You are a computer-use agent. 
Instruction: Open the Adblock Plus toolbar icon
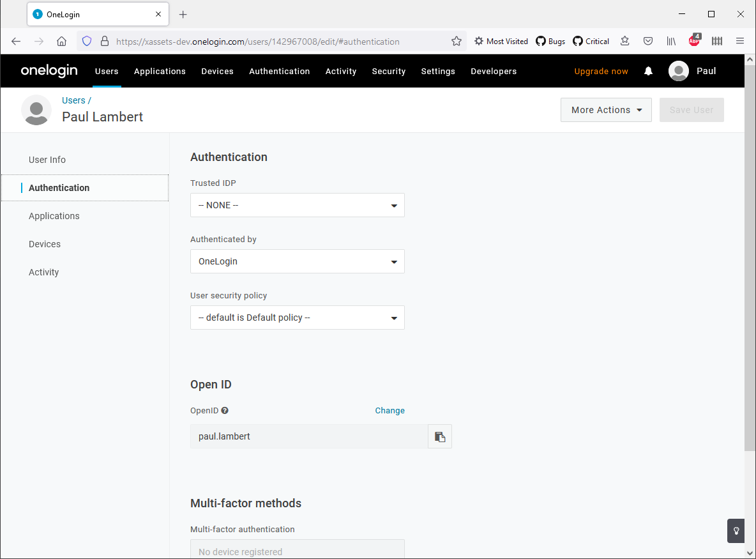click(694, 40)
